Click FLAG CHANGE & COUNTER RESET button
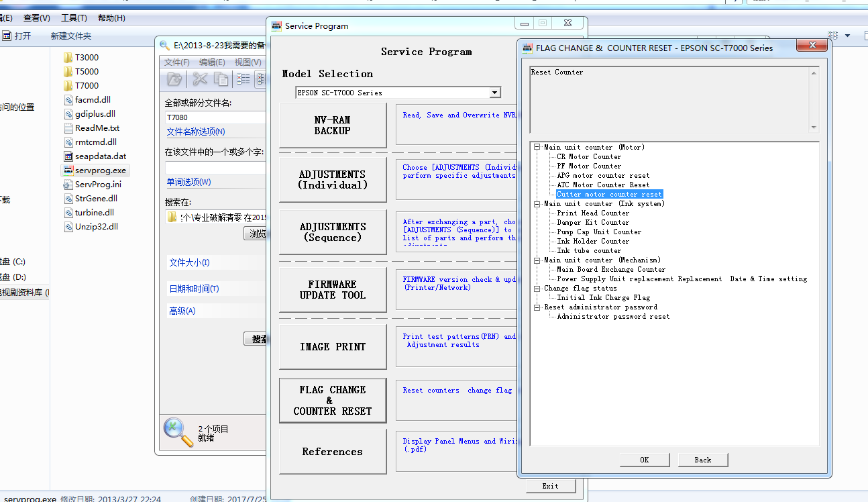Viewport: 868px width, 502px height. tap(333, 401)
